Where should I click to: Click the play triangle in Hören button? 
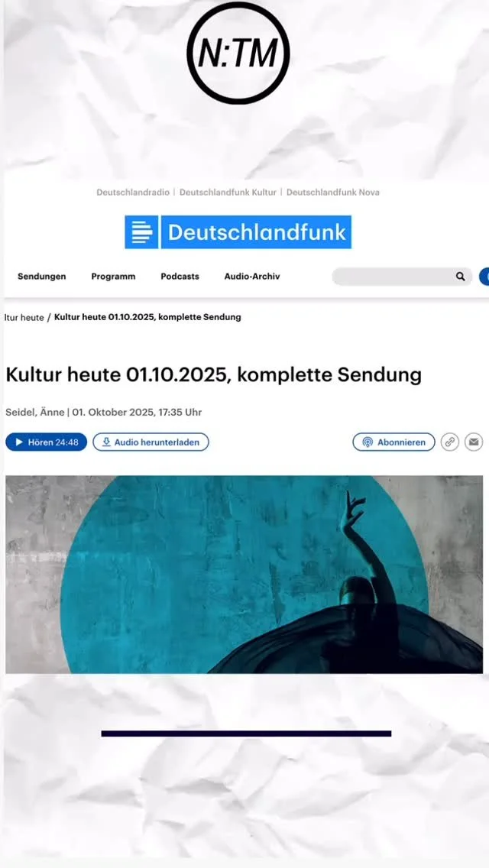click(x=19, y=442)
